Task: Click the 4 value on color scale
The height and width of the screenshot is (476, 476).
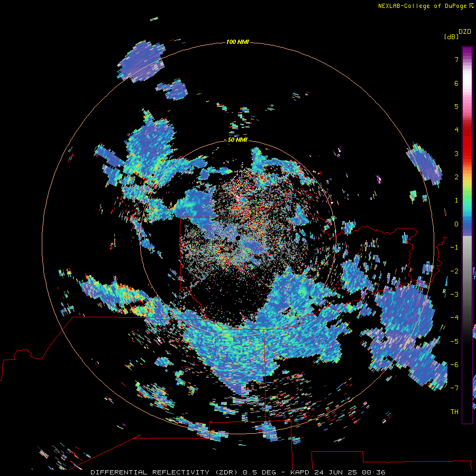Action: [x=456, y=130]
